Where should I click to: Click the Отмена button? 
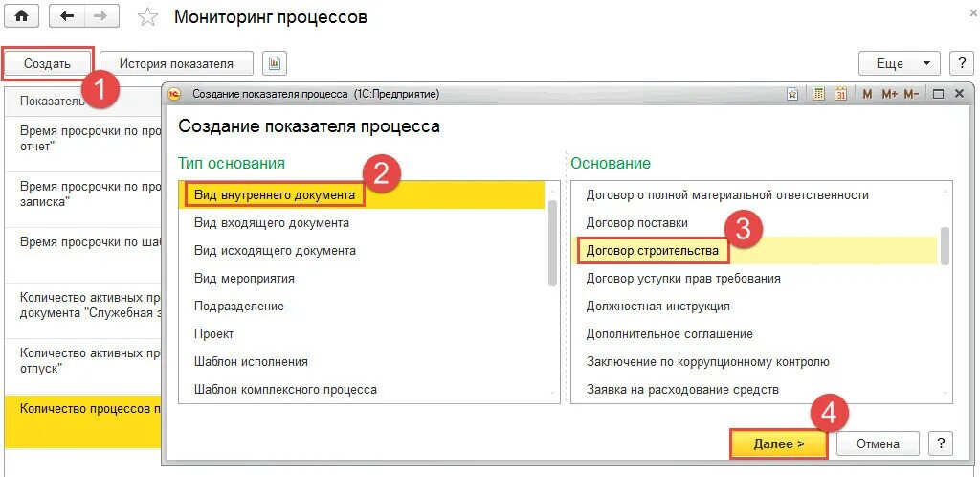[878, 443]
